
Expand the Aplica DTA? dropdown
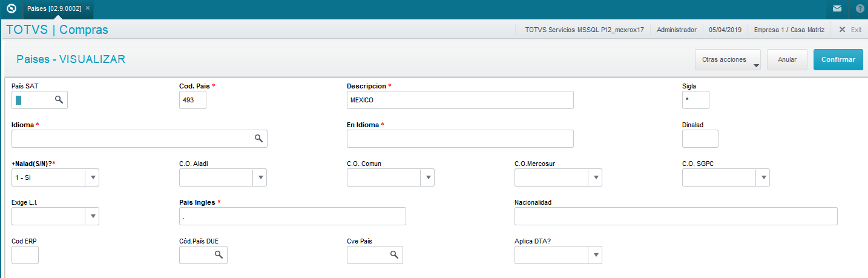coord(596,255)
